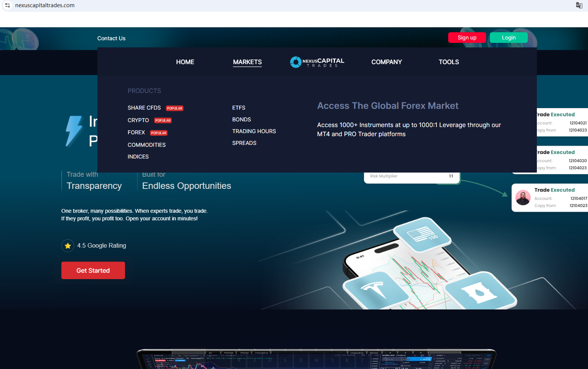Click the PRODUCTS section heading

click(144, 91)
